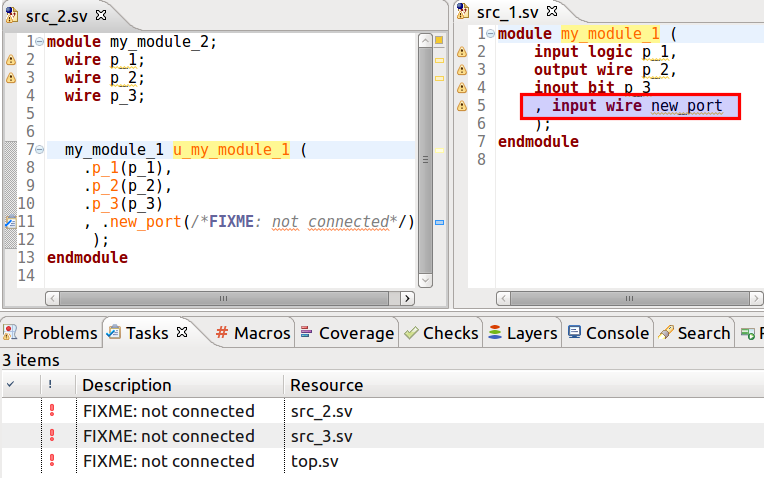
Task: Click 'endmodule' keyword in src_1.sv
Action: pyautogui.click(x=538, y=142)
